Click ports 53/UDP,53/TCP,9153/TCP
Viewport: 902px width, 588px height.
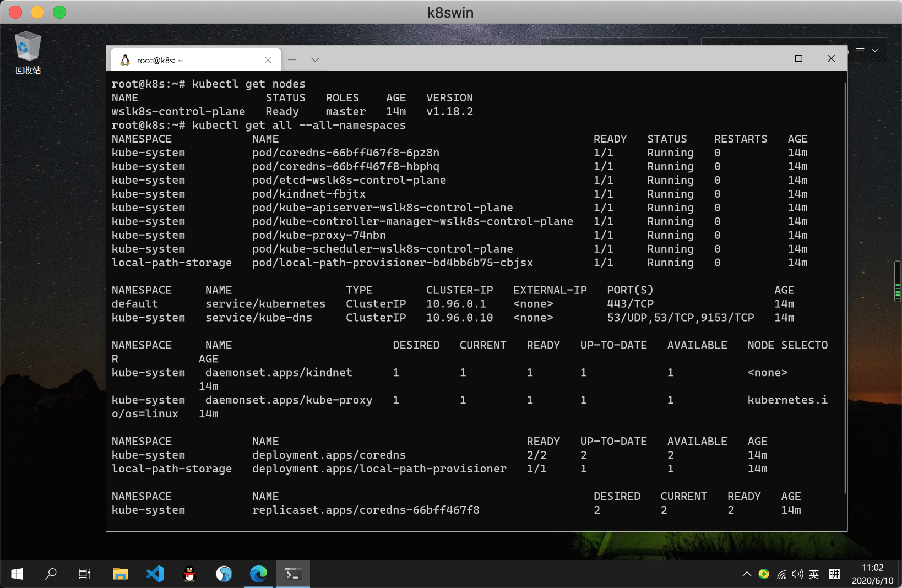click(x=681, y=318)
